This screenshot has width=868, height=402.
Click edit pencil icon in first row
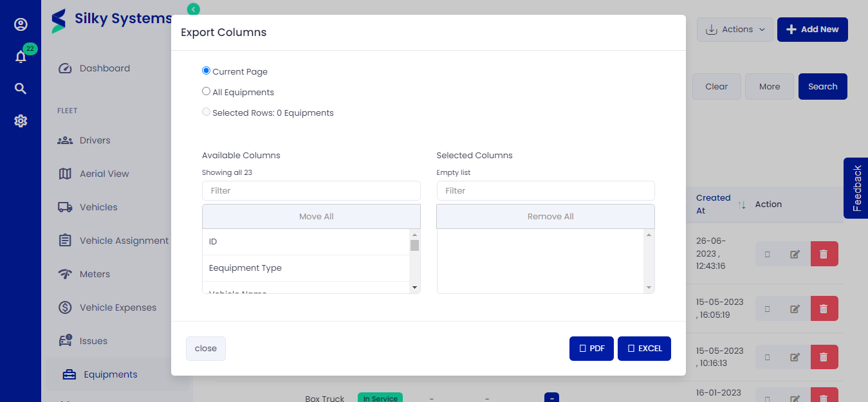795,254
